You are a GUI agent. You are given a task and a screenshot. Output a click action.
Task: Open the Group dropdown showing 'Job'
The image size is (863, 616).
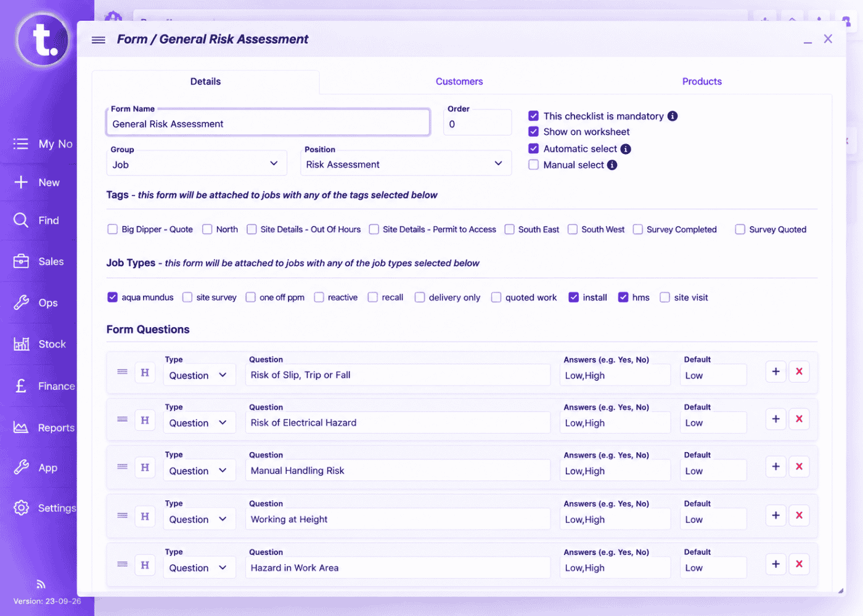click(197, 164)
